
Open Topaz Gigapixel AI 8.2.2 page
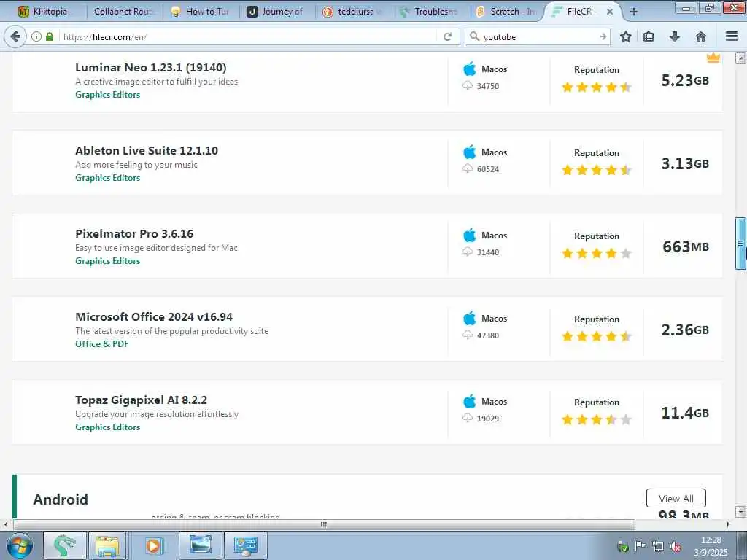(x=141, y=400)
